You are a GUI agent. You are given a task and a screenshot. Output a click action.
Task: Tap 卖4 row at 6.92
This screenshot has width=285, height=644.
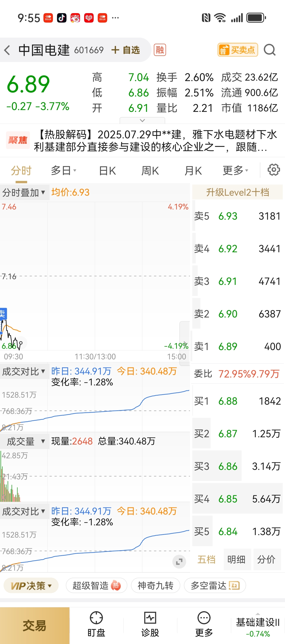coord(237,249)
